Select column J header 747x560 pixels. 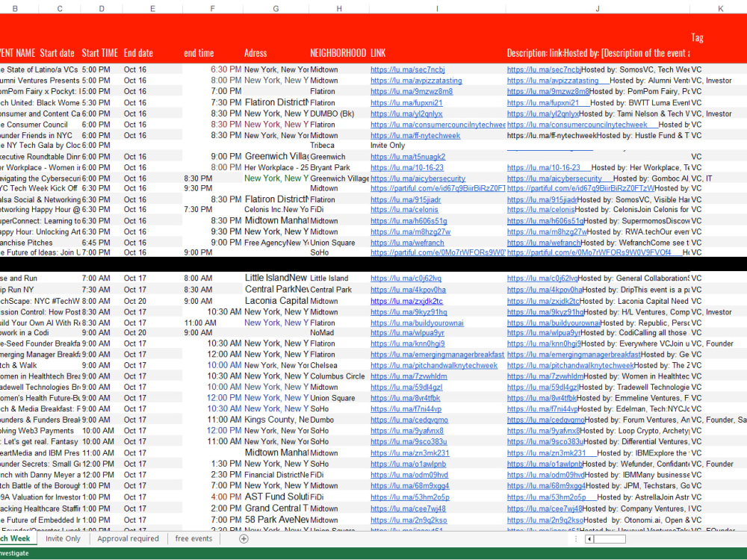(598, 8)
